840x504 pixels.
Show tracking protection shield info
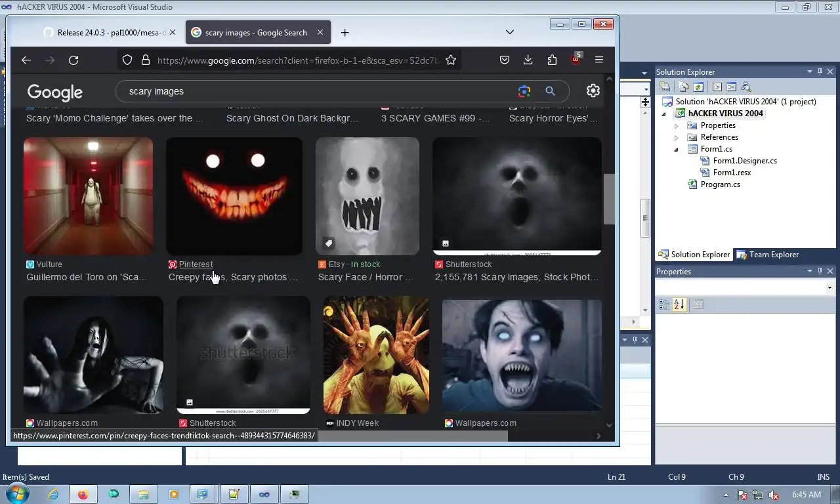[x=127, y=60]
